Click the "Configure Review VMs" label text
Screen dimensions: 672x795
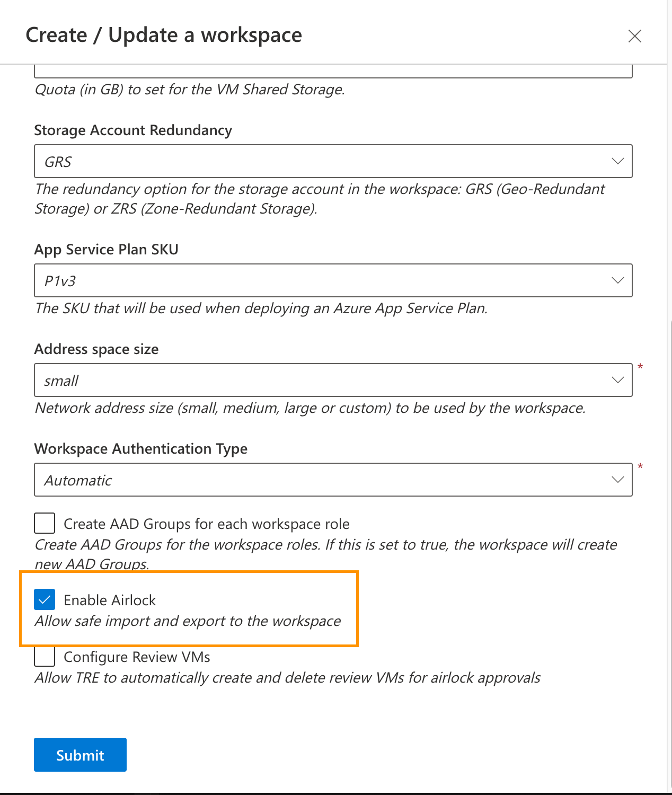[x=137, y=657]
